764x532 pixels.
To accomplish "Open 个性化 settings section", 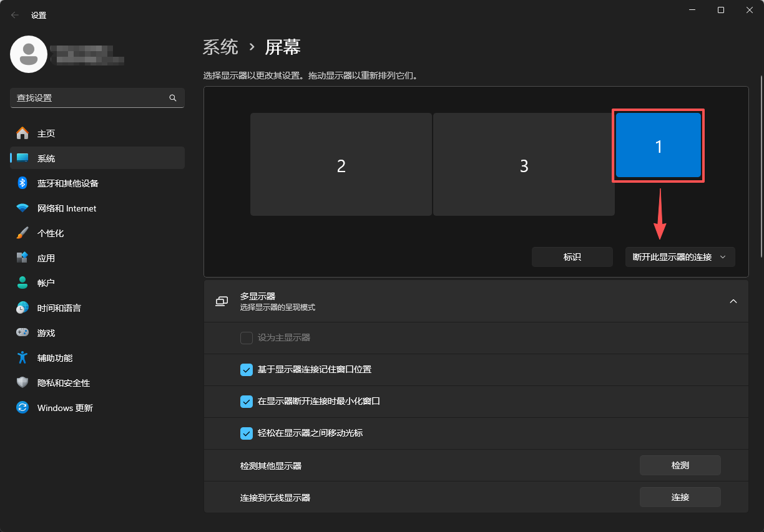I will [x=97, y=233].
